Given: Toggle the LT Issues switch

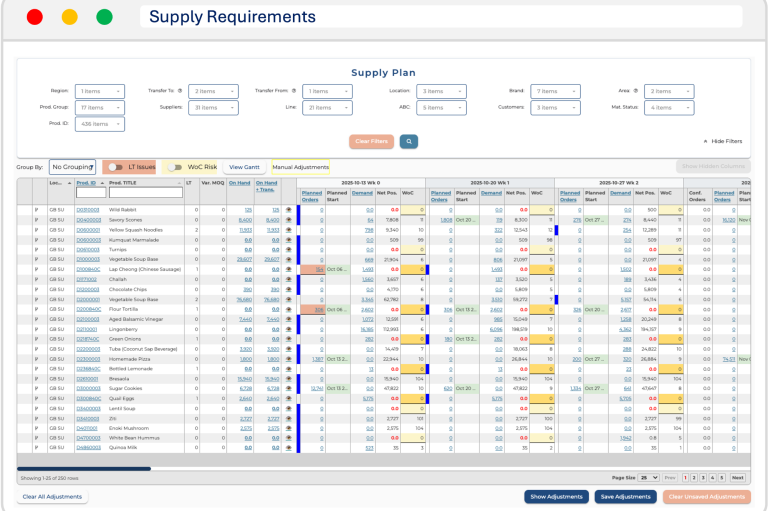Looking at the screenshot, I should click(115, 167).
